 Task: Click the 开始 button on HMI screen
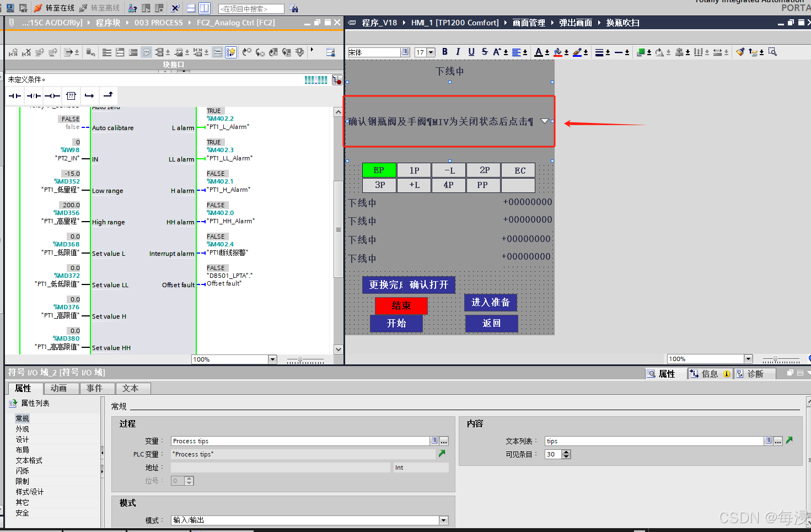(396, 323)
